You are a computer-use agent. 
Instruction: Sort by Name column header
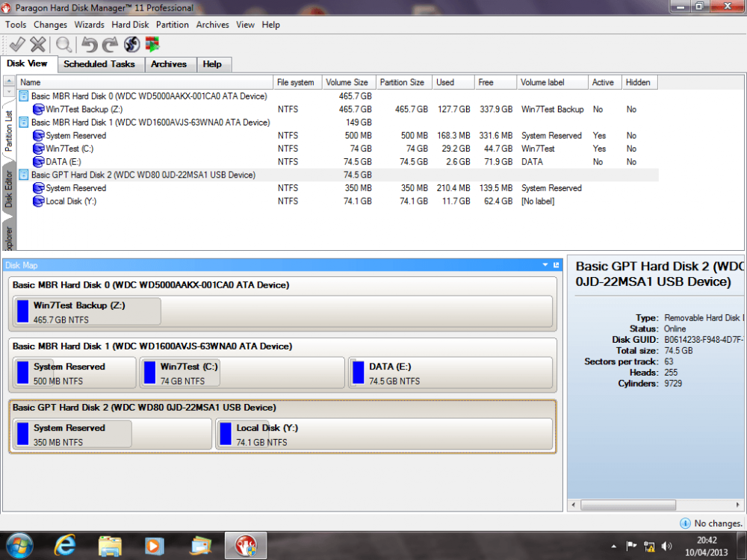(145, 82)
